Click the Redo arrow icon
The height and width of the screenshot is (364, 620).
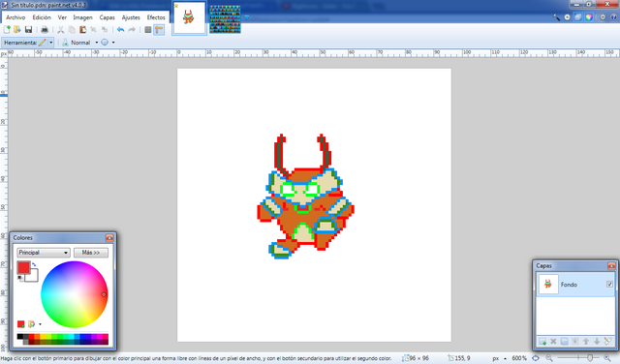[x=132, y=30]
